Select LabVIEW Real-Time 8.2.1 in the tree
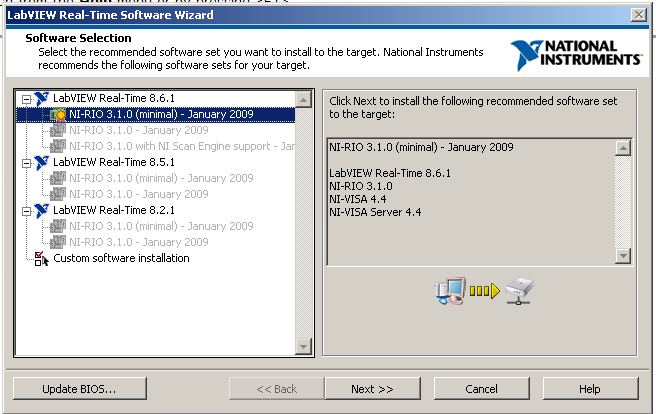This screenshot has height=414, width=656. (114, 210)
